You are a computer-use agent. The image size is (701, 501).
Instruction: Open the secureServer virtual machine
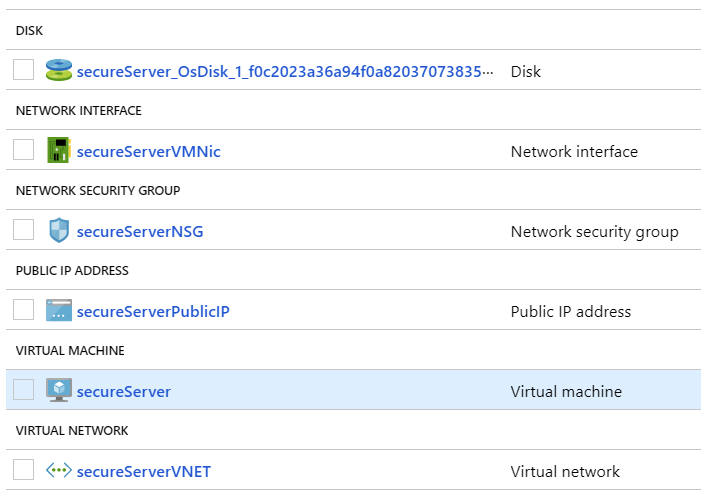tap(123, 392)
